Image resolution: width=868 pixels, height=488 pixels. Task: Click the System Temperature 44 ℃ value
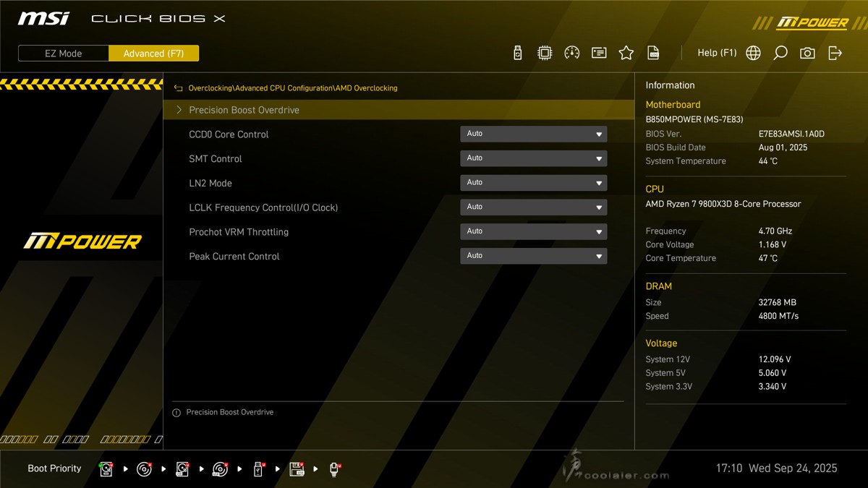[x=768, y=161]
